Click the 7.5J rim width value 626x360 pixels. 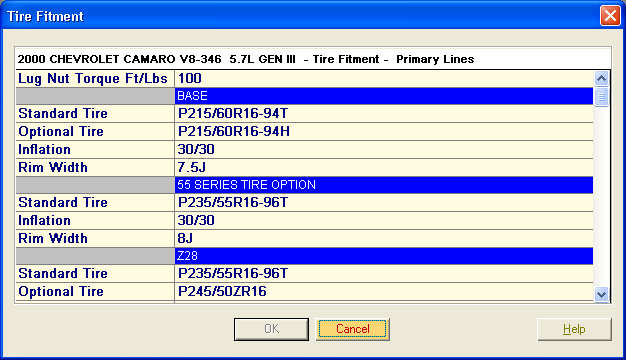pyautogui.click(x=192, y=167)
